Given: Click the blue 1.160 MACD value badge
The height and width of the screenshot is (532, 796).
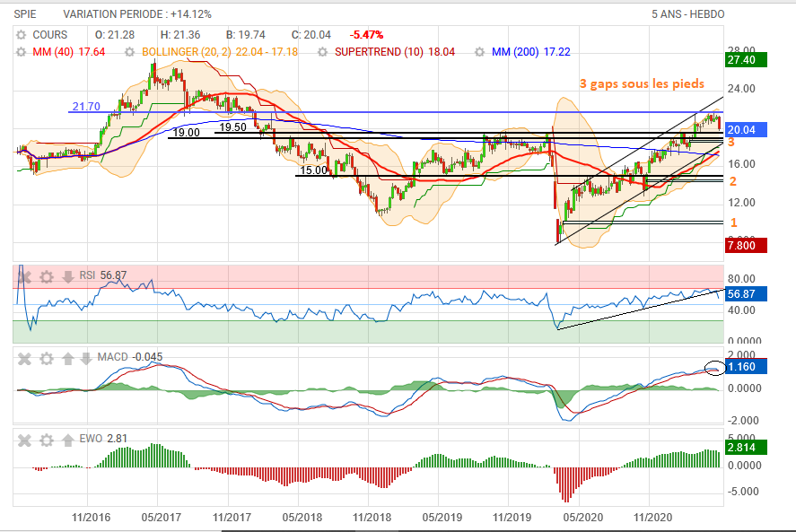Looking at the screenshot, I should (747, 367).
